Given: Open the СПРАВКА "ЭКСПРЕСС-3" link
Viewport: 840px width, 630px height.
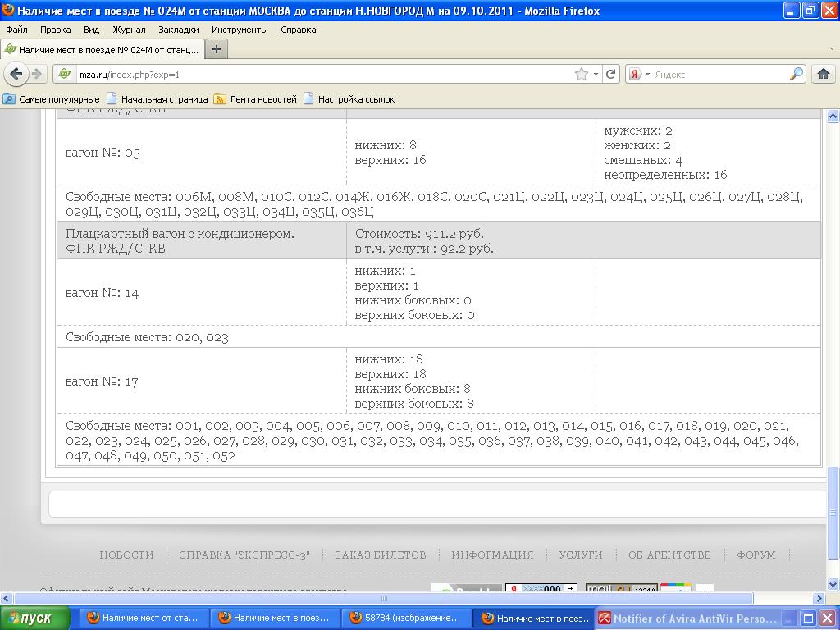Looking at the screenshot, I should [x=244, y=555].
